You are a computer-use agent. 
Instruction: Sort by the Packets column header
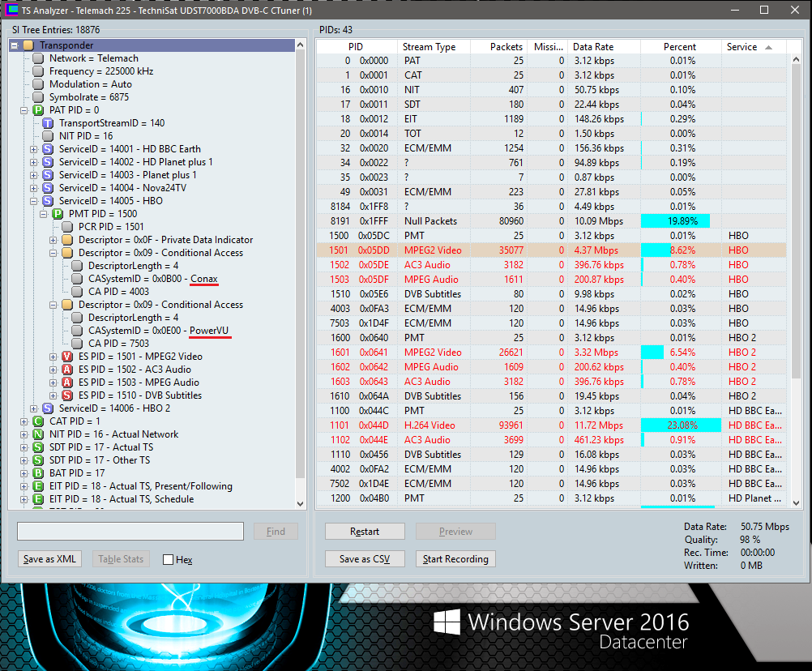point(498,47)
